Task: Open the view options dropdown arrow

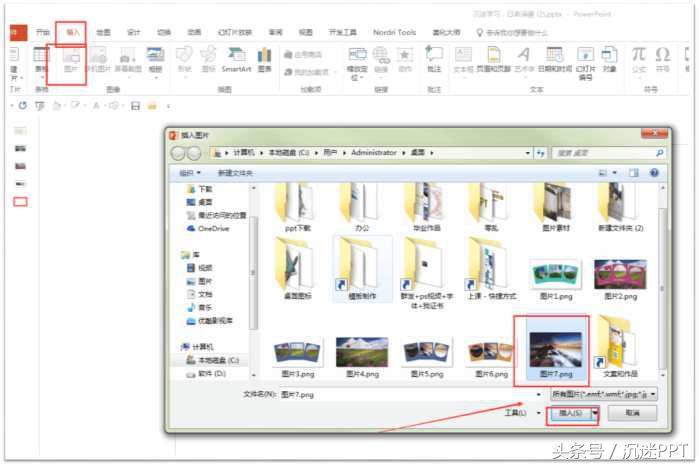Action: tap(615, 173)
